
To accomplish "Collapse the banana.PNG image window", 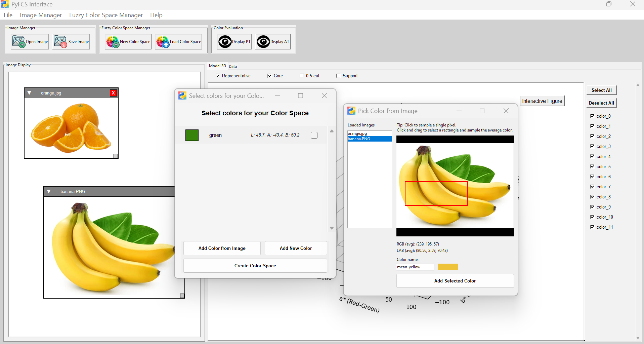I will 49,191.
